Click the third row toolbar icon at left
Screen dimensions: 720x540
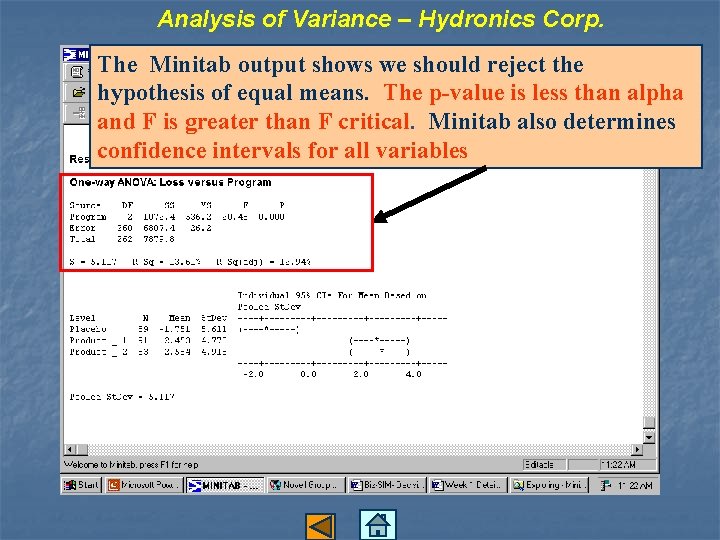point(79,112)
